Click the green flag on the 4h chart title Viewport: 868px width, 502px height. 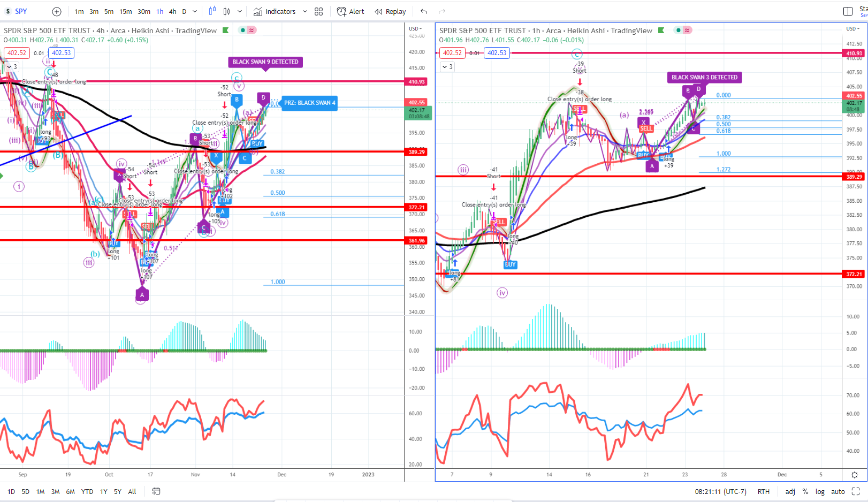coord(225,31)
